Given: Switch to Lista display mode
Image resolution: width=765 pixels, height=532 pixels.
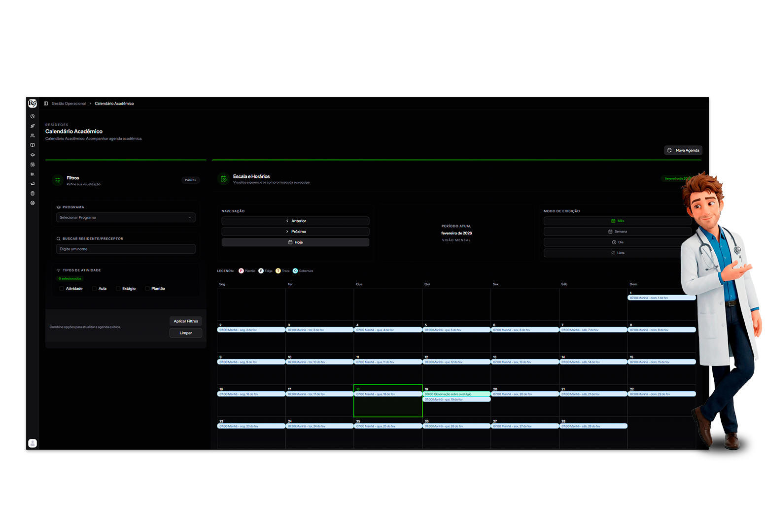Looking at the screenshot, I should [x=617, y=253].
